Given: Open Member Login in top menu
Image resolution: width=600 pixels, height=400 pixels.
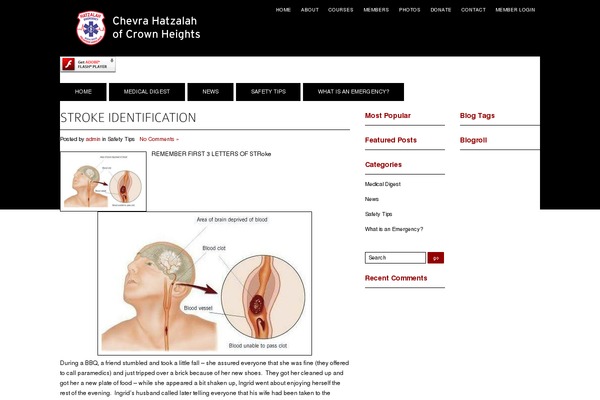Looking at the screenshot, I should tap(515, 10).
